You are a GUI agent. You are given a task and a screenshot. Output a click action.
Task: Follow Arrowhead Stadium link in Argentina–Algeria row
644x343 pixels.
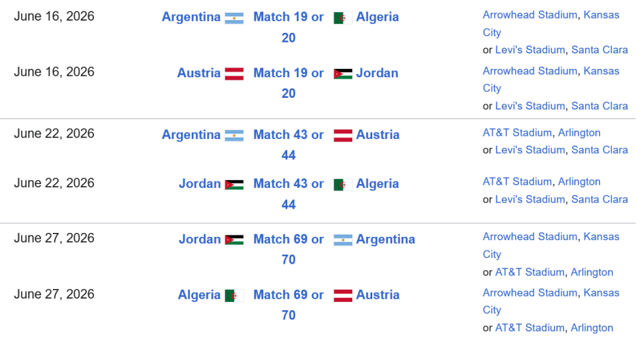[x=530, y=15]
